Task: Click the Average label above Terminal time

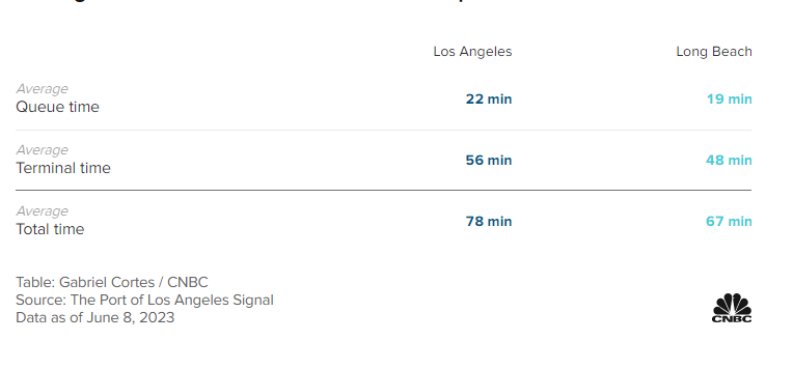Action: [x=42, y=150]
